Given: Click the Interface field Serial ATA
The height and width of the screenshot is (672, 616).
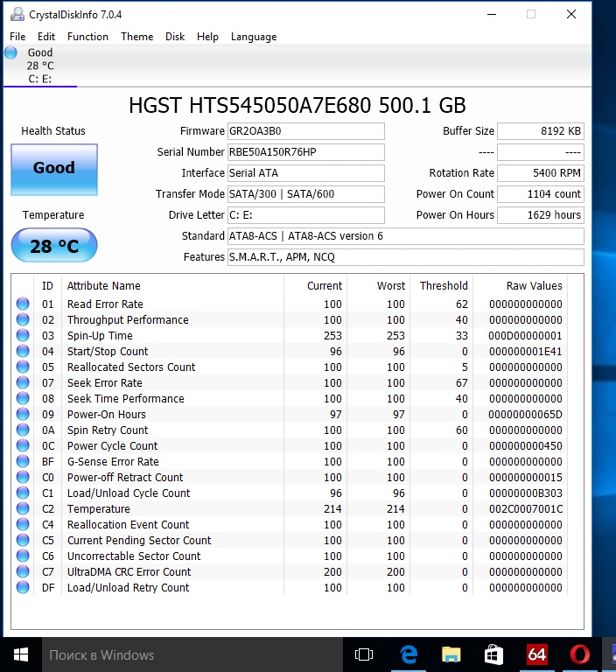Looking at the screenshot, I should click(x=305, y=173).
